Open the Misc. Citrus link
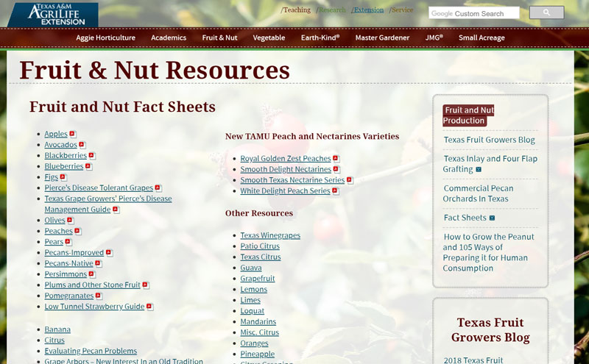 coord(260,332)
